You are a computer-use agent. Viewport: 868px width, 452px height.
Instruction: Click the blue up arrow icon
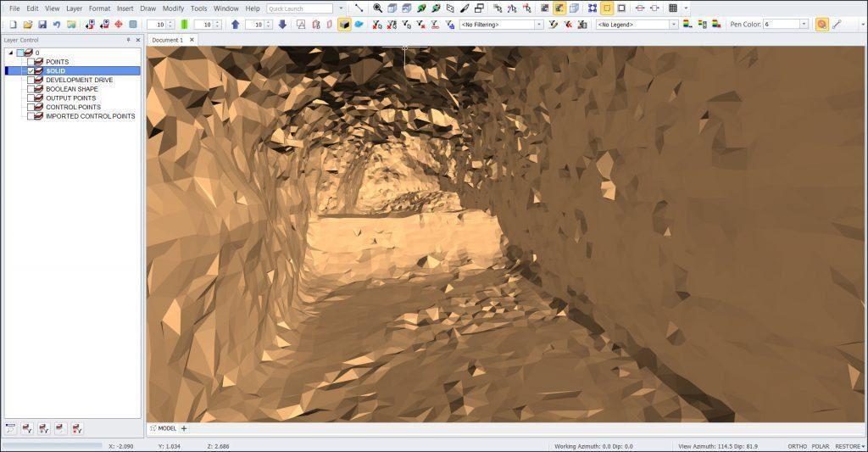tap(235, 25)
